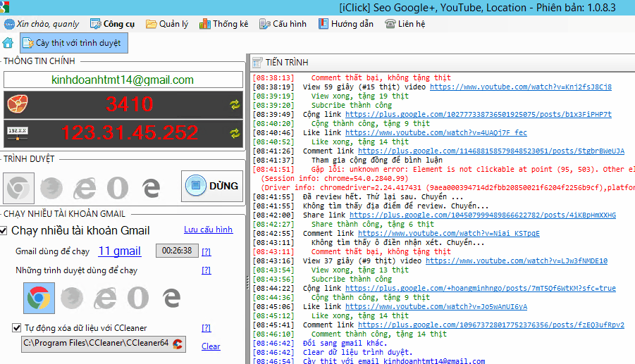
Task: Click log line 'Đổi sang gmail khác.'
Action: coord(345,343)
